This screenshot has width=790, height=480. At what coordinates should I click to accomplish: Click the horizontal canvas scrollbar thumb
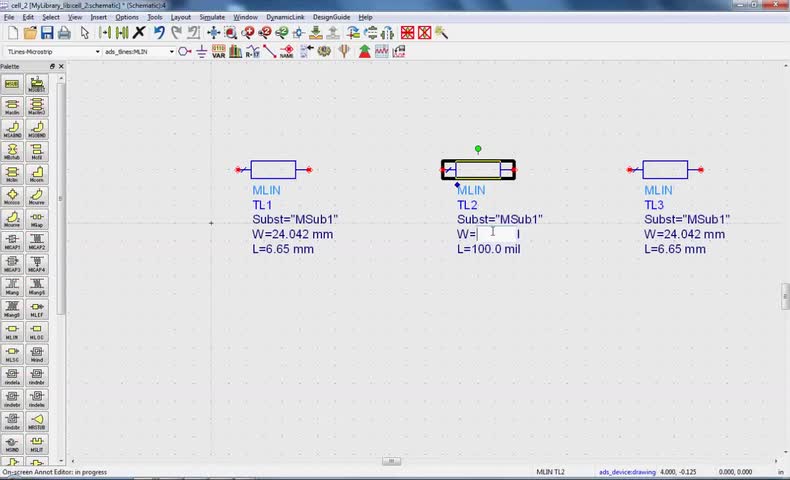coord(391,461)
